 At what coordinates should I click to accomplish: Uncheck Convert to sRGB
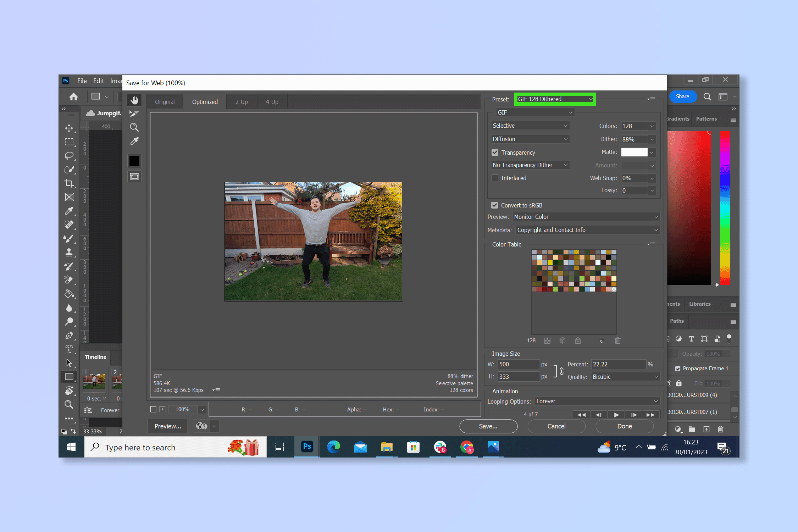pyautogui.click(x=495, y=205)
